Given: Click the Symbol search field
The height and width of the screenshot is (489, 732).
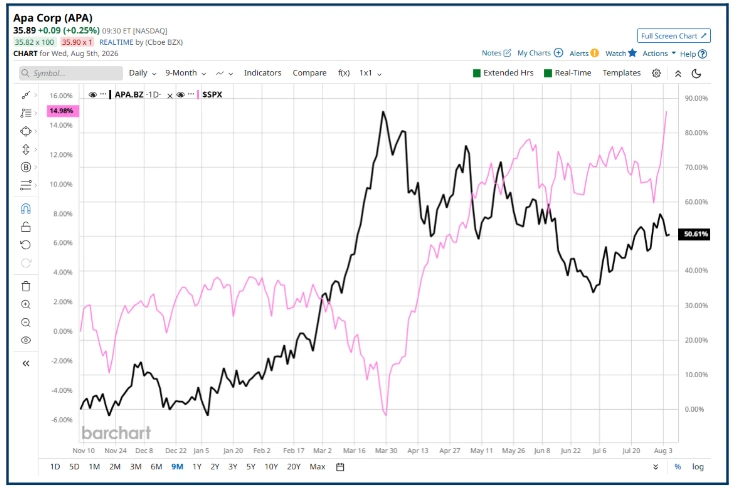Looking at the screenshot, I should 71,73.
